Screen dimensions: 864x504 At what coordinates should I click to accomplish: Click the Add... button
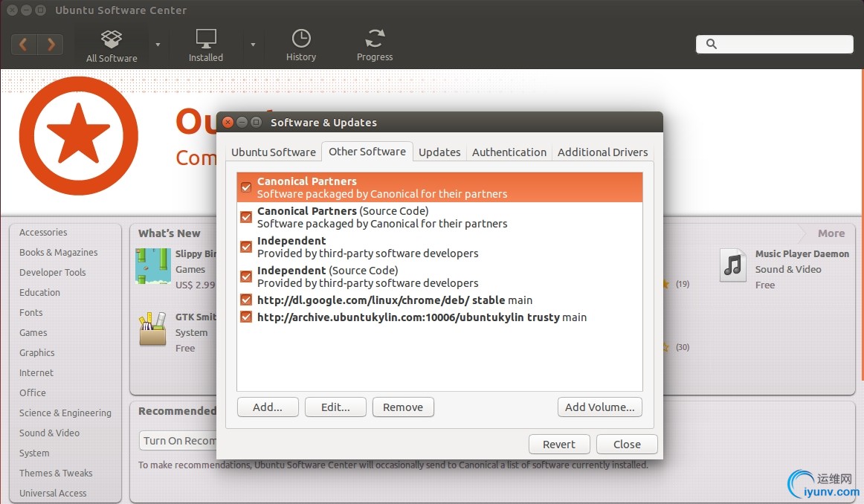pos(268,407)
